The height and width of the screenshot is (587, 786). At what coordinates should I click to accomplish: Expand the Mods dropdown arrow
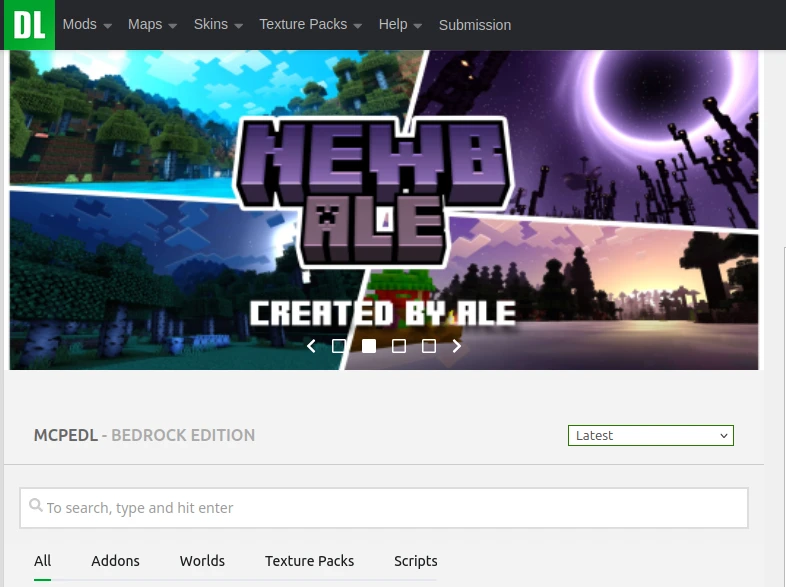pos(107,26)
